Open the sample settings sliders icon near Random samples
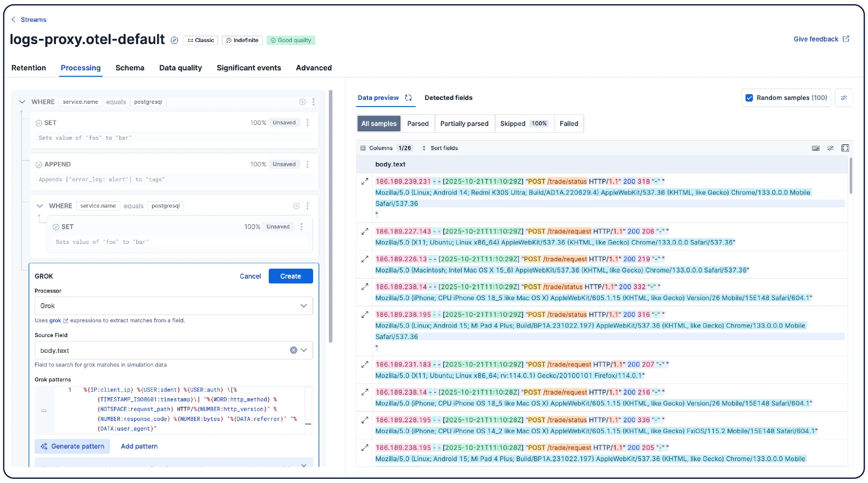 pyautogui.click(x=845, y=98)
